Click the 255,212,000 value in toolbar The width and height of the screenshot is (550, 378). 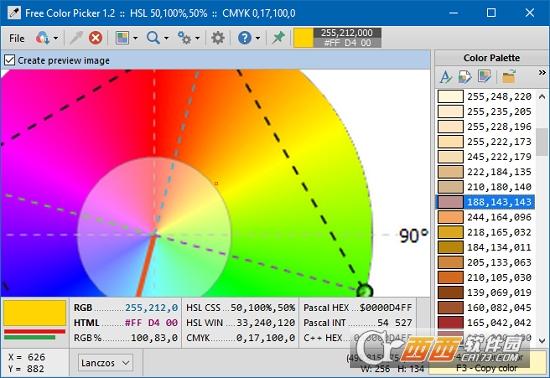click(x=347, y=33)
